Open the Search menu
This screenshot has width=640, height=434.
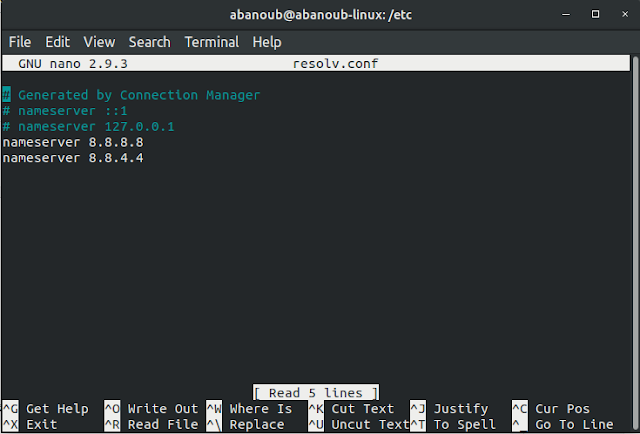149,42
